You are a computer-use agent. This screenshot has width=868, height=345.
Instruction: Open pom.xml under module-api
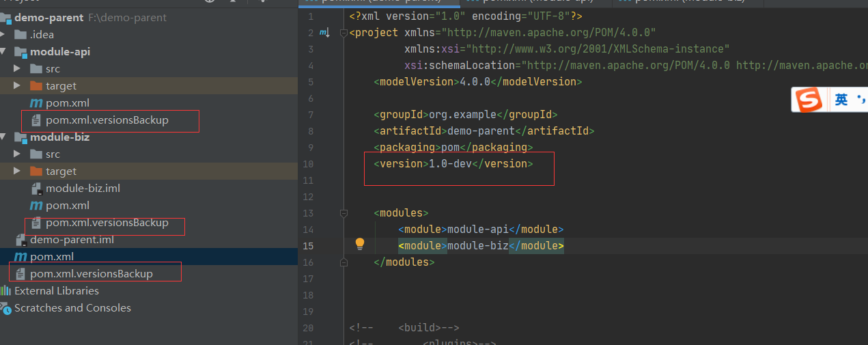click(x=67, y=103)
